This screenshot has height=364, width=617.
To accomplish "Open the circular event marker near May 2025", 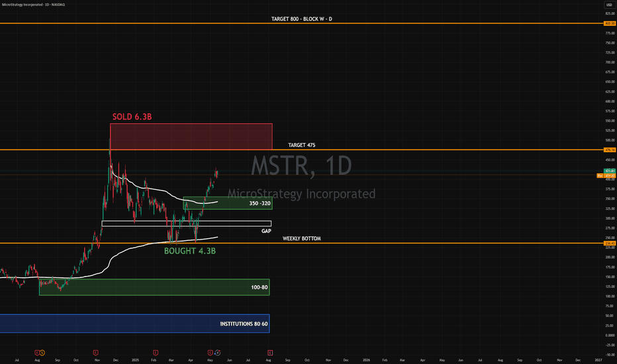I will coord(217,353).
